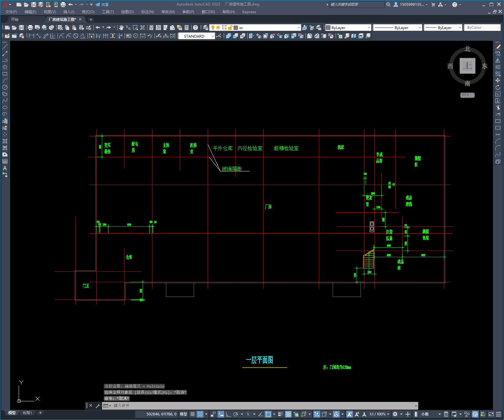Click the 上 top face of the view cube

pos(467,66)
